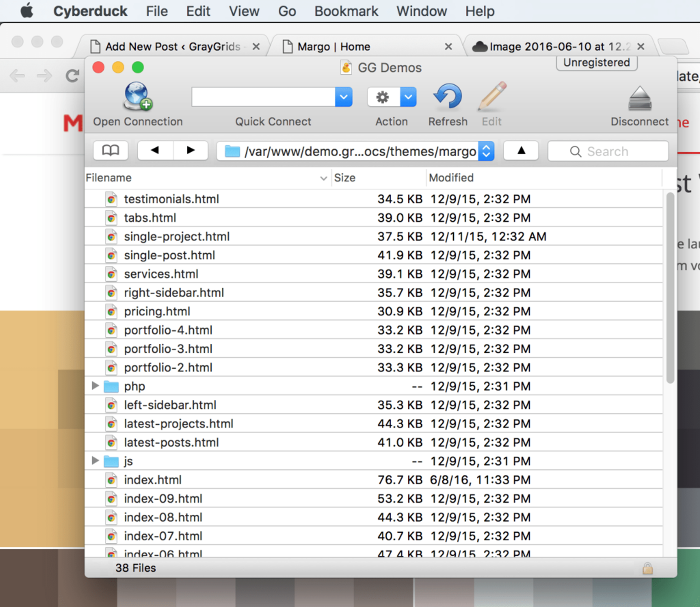
Task: Click the Edit pencil icon
Action: click(x=492, y=96)
